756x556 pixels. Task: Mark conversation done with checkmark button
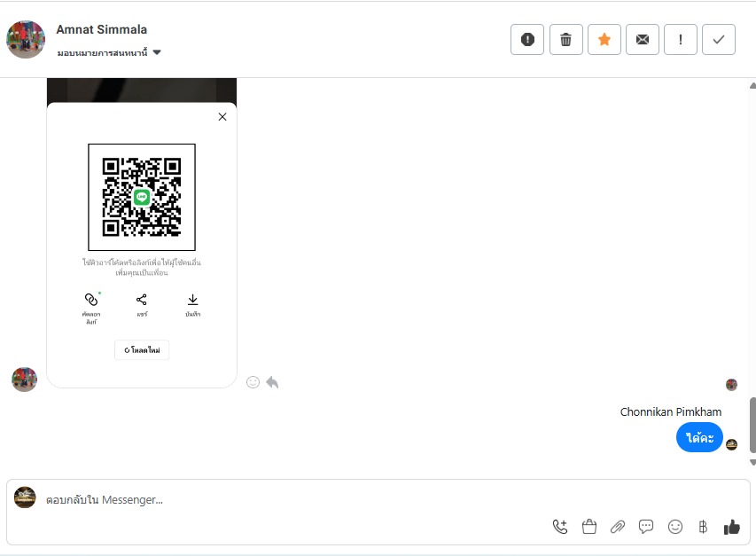[x=719, y=40]
